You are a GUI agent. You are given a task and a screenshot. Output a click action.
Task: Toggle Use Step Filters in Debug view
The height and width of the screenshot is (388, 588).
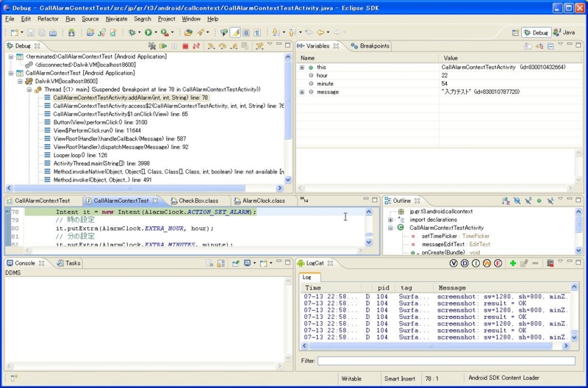click(259, 46)
